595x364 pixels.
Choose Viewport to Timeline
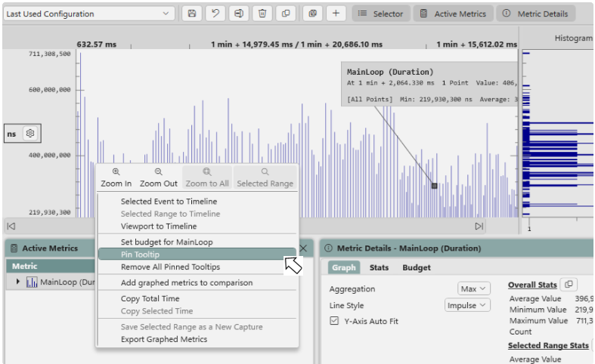click(x=197, y=227)
